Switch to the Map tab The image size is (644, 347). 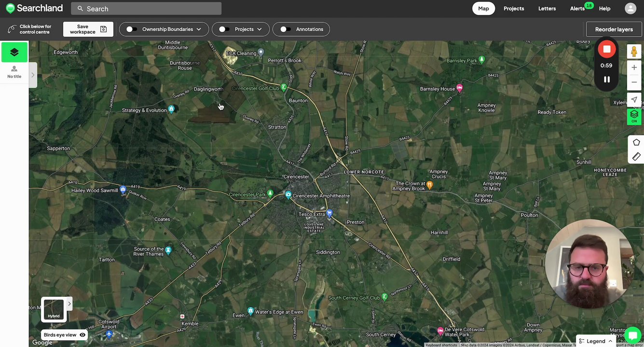coord(483,9)
